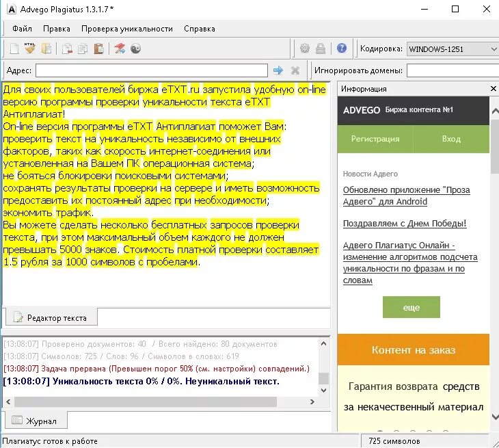This screenshot has height=448, width=499.
Task: Maximize the Advego Plagiatus window
Action: click(455, 10)
